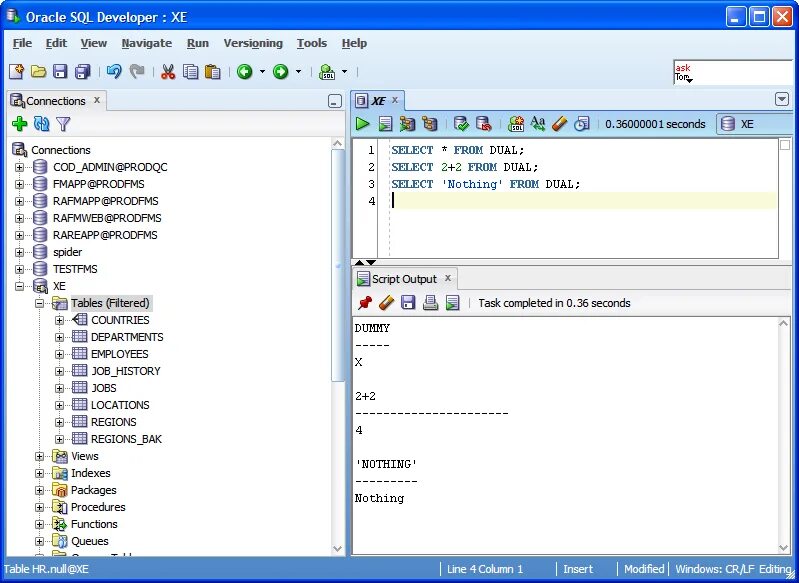Select the XE worksheet tab
Image resolution: width=799 pixels, height=583 pixels.
tap(378, 101)
